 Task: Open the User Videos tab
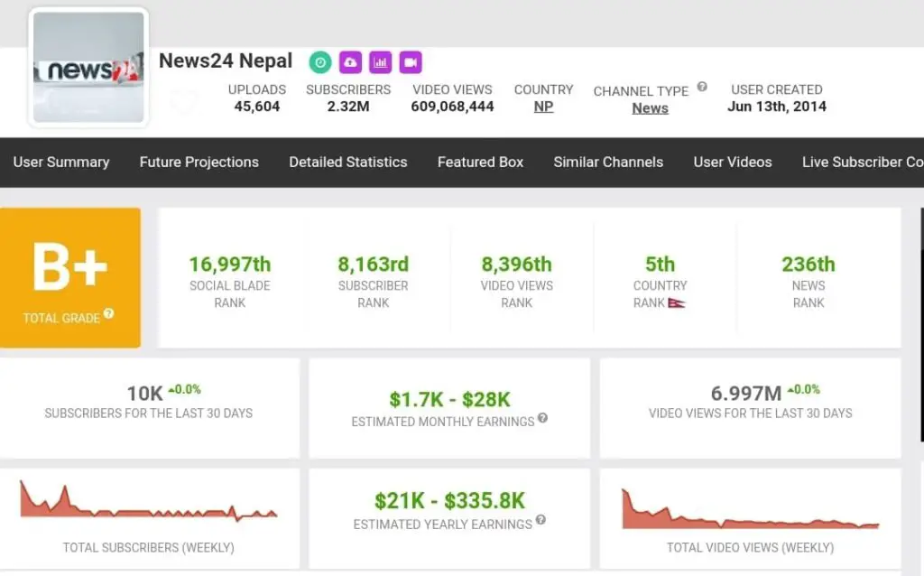click(733, 163)
